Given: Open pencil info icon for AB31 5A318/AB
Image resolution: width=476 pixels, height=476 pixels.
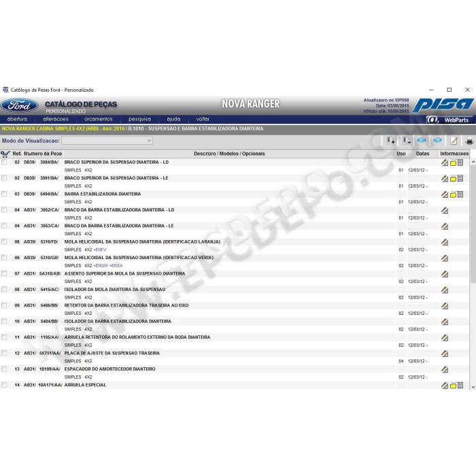Looking at the screenshot, I should tap(445, 274).
